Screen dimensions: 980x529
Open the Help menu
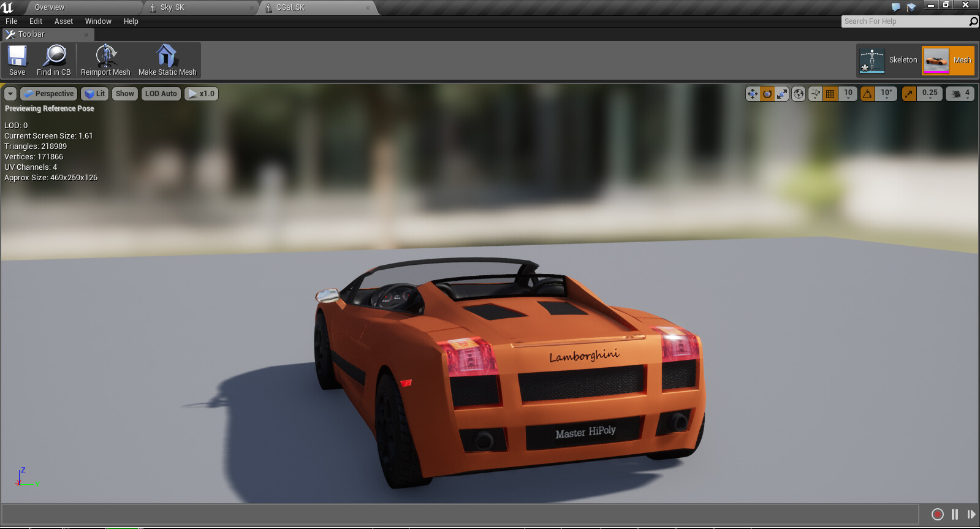click(x=131, y=21)
